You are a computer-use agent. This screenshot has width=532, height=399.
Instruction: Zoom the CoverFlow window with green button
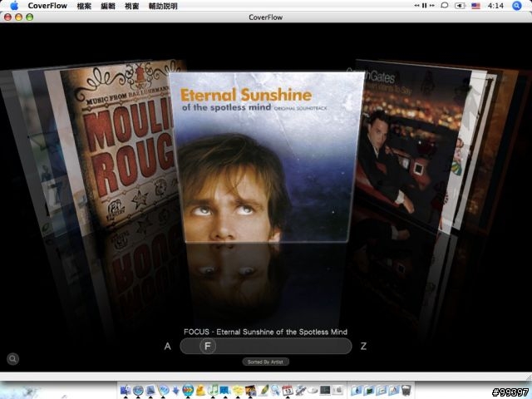click(30, 17)
